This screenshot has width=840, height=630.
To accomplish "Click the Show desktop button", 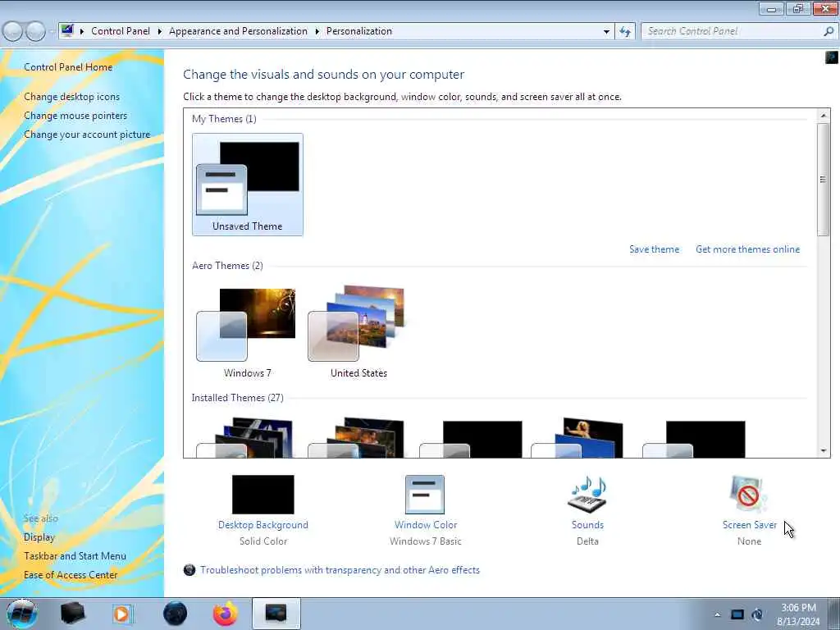I will (834, 614).
